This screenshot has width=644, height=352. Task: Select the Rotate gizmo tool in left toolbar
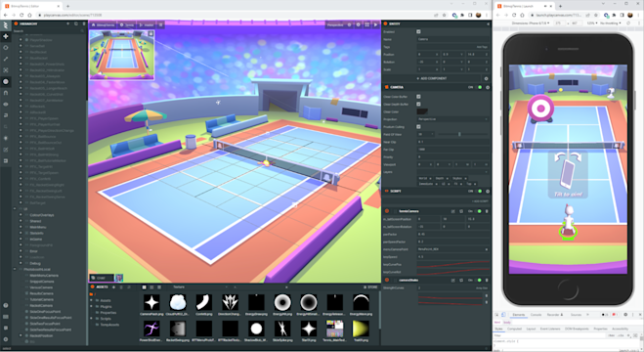coord(6,48)
